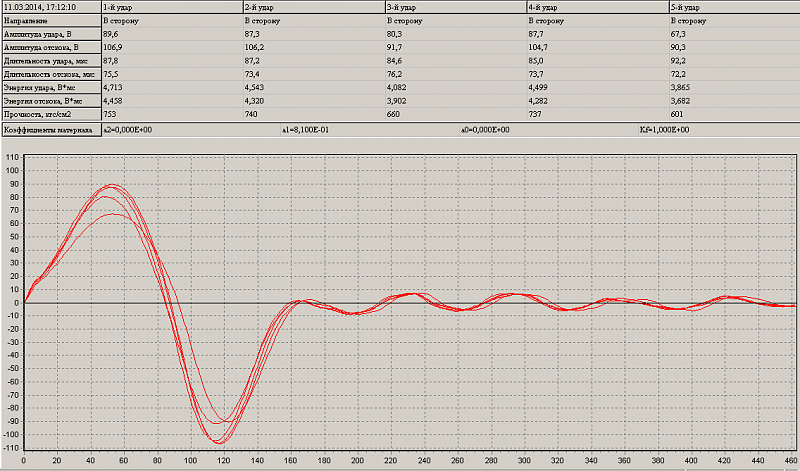Select the strength value 660
The height and width of the screenshot is (471, 800).
pyautogui.click(x=393, y=114)
